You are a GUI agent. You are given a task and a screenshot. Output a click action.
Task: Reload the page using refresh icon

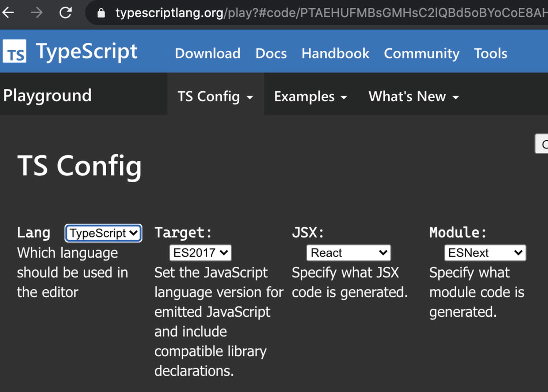pos(65,12)
